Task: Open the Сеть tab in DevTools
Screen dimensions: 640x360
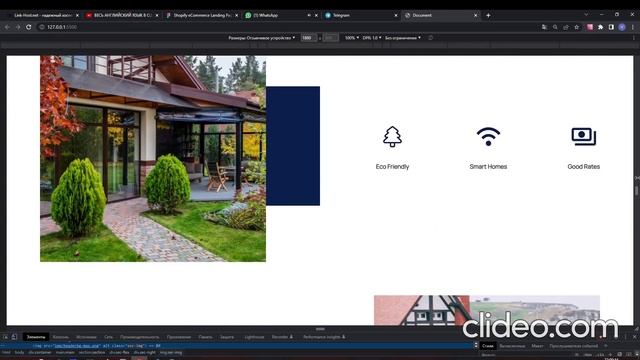Action: 108,337
